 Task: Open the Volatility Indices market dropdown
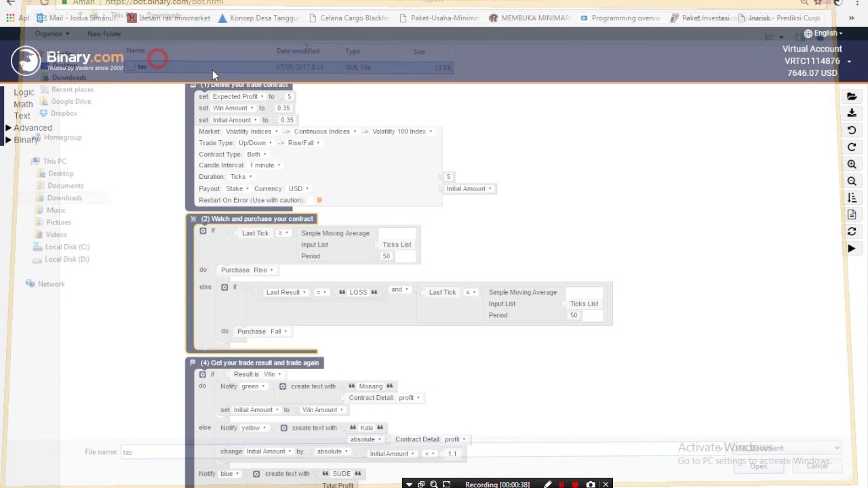(x=252, y=131)
